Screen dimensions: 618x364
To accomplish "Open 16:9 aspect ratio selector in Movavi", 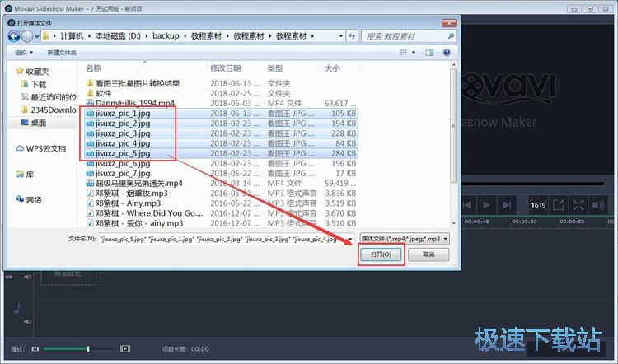I will pos(538,205).
